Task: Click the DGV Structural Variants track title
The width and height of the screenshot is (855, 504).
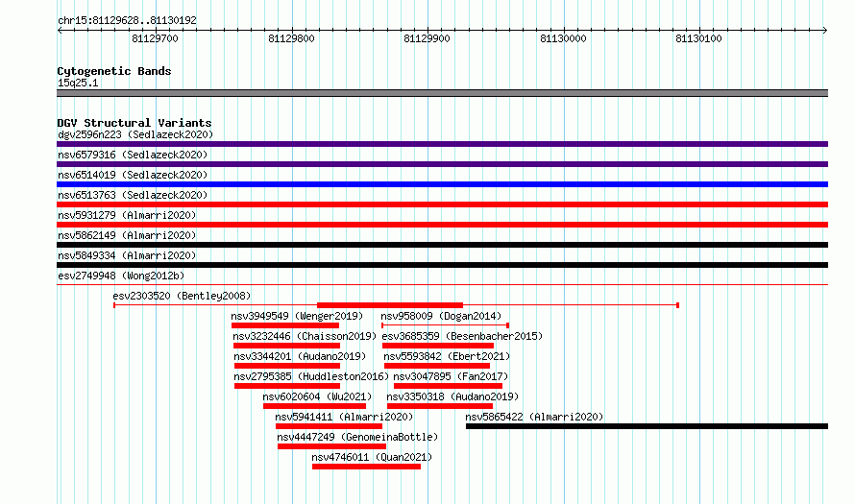Action: point(134,123)
